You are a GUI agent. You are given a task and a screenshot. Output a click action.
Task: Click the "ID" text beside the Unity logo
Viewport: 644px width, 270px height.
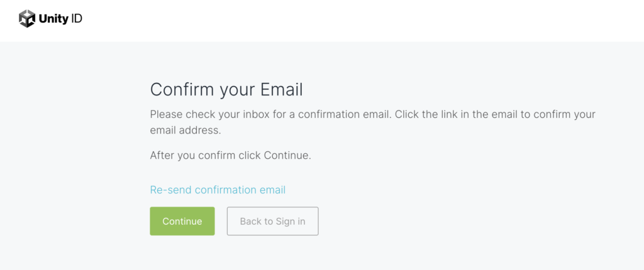pyautogui.click(x=76, y=19)
